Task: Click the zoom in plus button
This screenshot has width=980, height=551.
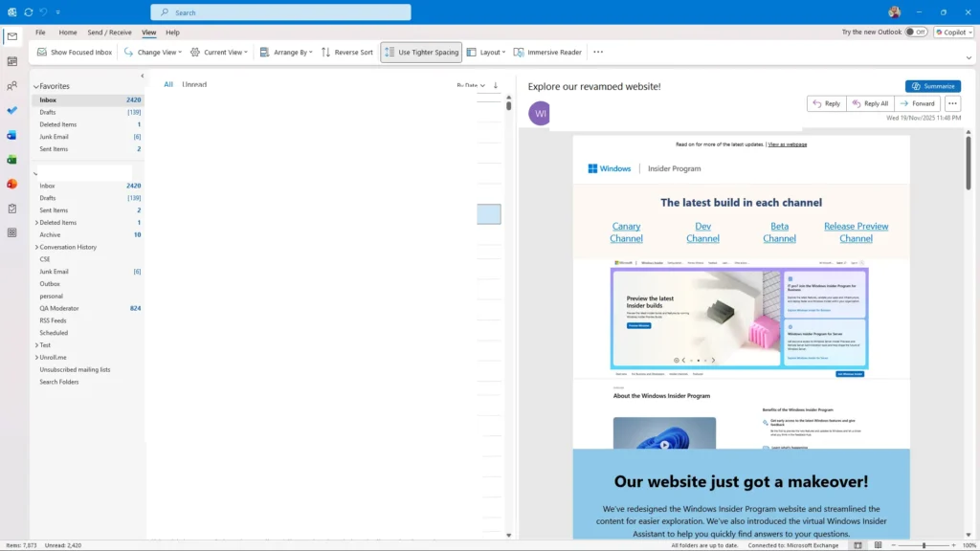Action: click(953, 545)
